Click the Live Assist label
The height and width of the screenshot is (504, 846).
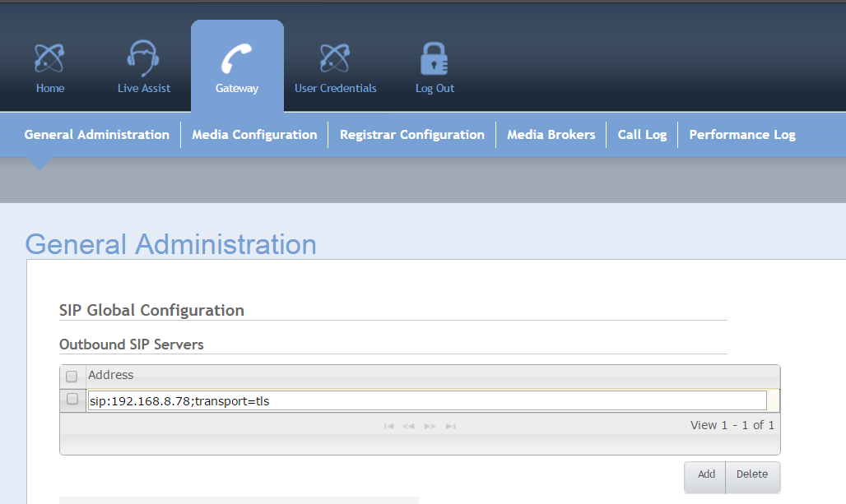(x=144, y=89)
